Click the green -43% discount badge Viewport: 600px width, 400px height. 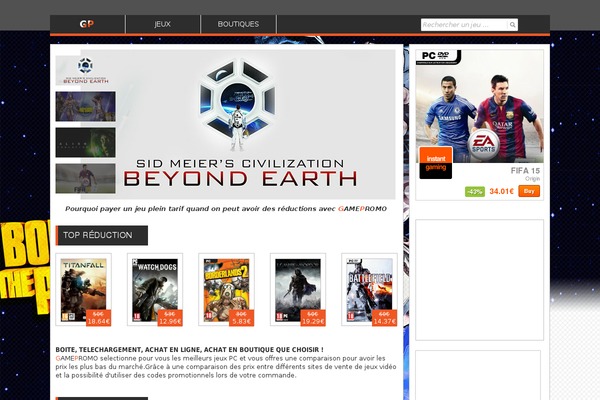click(475, 191)
